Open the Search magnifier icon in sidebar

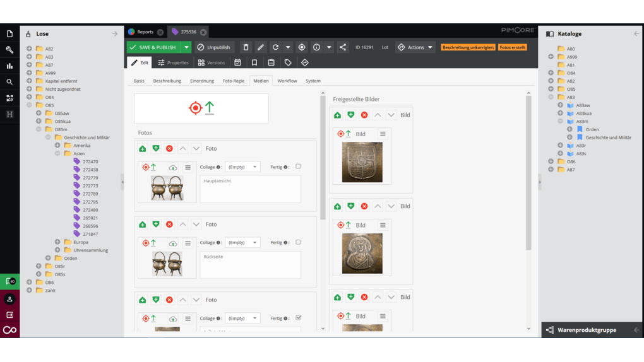click(9, 82)
